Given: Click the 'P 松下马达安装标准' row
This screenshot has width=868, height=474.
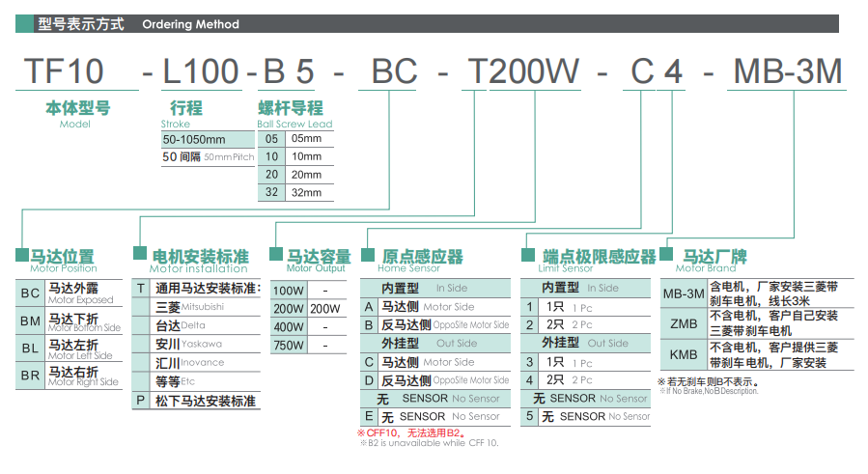Looking at the screenshot, I should [197, 401].
